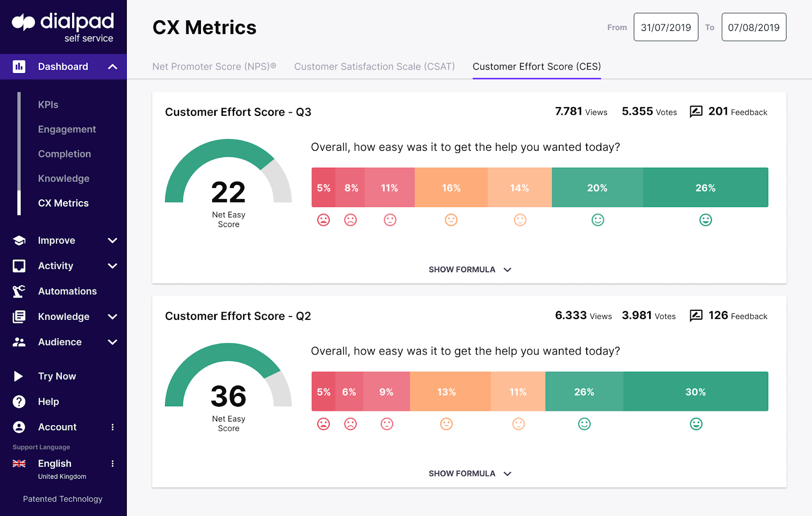The height and width of the screenshot is (516, 812).
Task: Click the Help question mark icon
Action: point(19,402)
